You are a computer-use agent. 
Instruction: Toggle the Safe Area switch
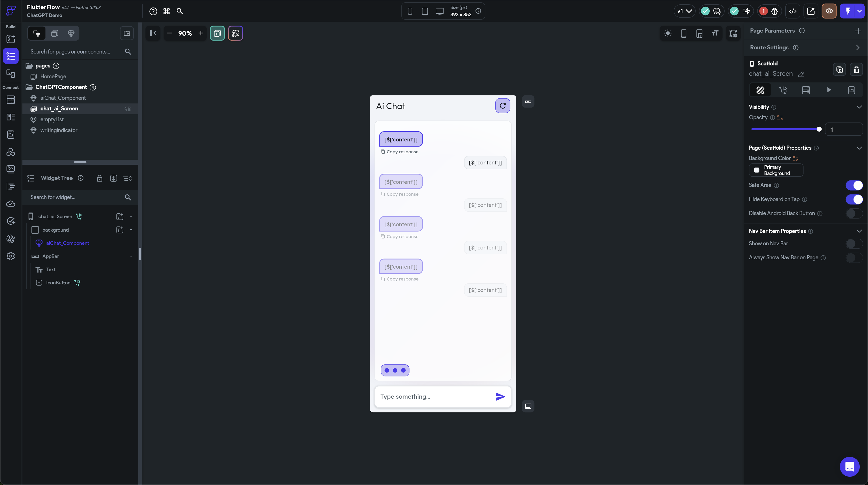[x=854, y=185]
